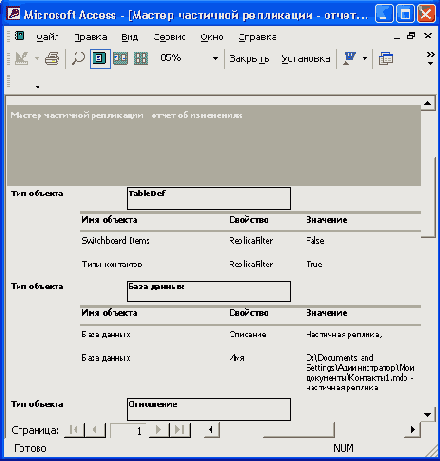Click the horizontal scrollbar thumb
Image resolution: width=440 pixels, height=461 pixels.
298,430
